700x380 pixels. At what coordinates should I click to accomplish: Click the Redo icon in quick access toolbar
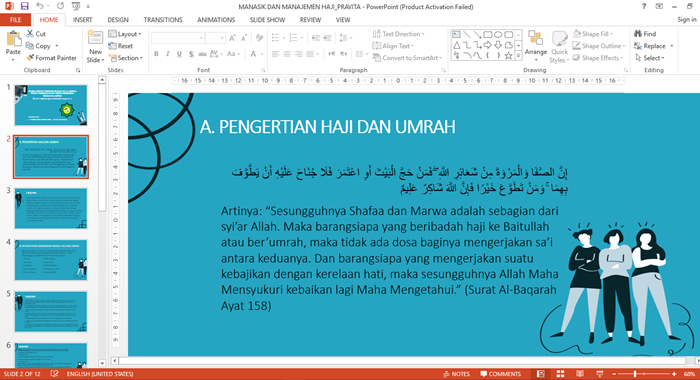[60, 6]
